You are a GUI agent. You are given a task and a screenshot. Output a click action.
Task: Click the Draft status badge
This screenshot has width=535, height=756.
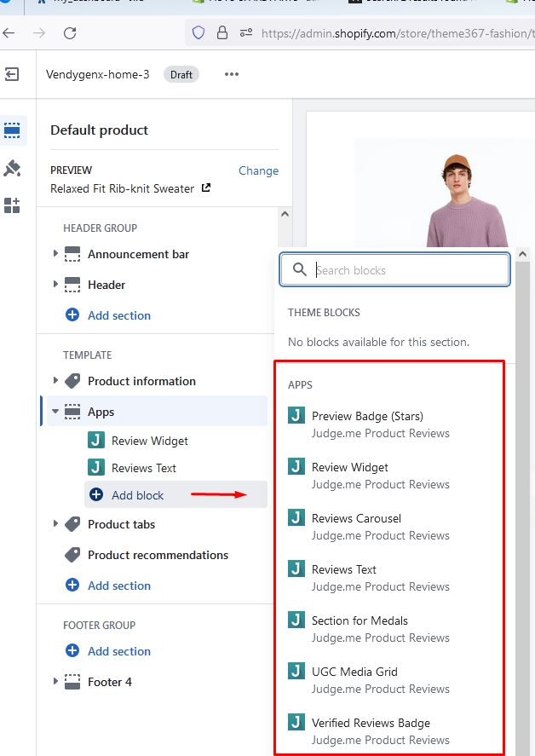(181, 75)
